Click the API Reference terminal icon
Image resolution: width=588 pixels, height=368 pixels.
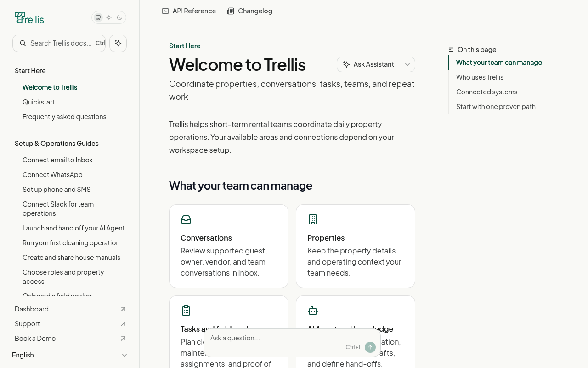tap(165, 11)
